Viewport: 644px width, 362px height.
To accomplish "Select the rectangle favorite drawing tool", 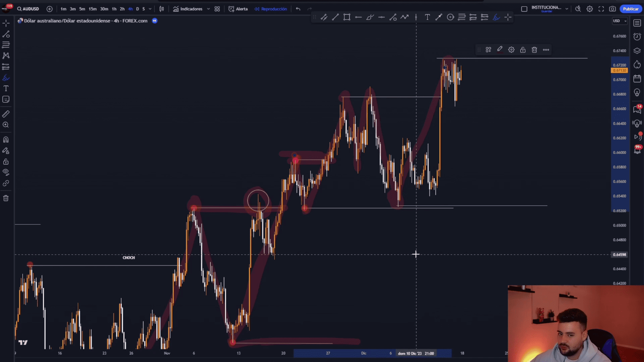I will coord(347,17).
